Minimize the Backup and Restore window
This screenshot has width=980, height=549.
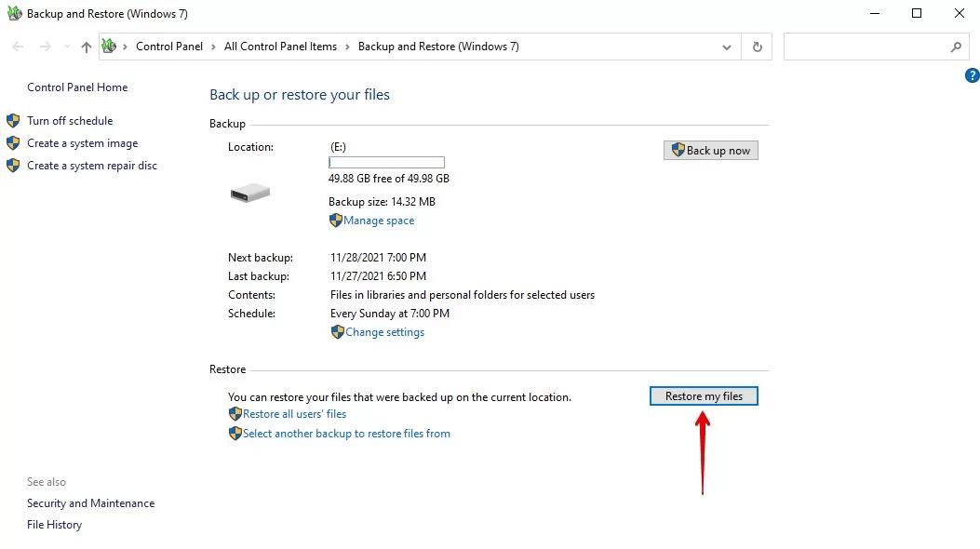pyautogui.click(x=875, y=13)
